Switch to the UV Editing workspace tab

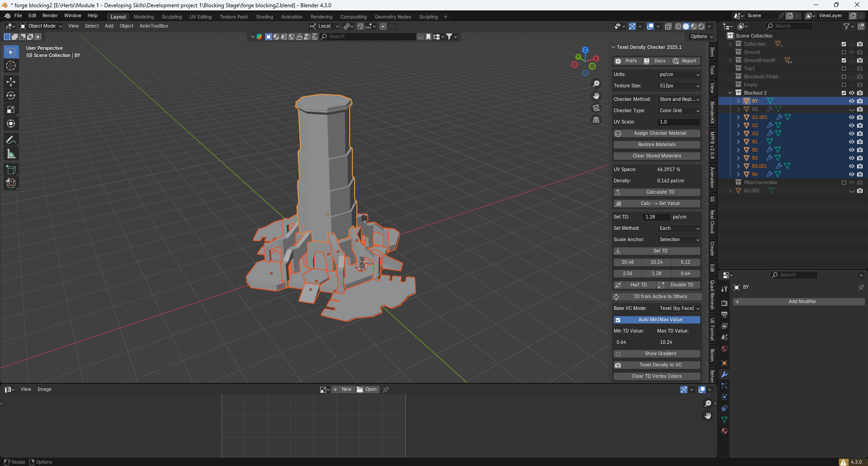click(200, 17)
